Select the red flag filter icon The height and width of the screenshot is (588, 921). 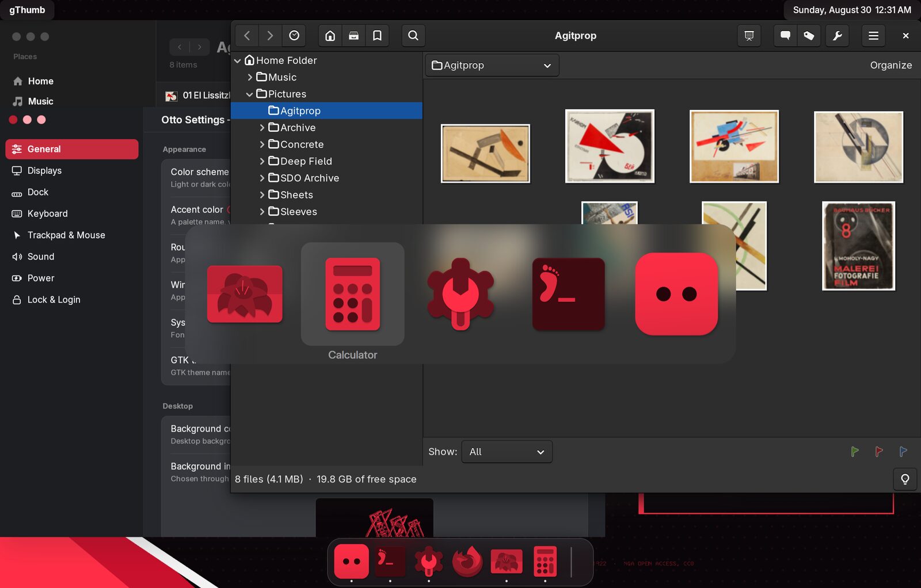[x=879, y=452]
